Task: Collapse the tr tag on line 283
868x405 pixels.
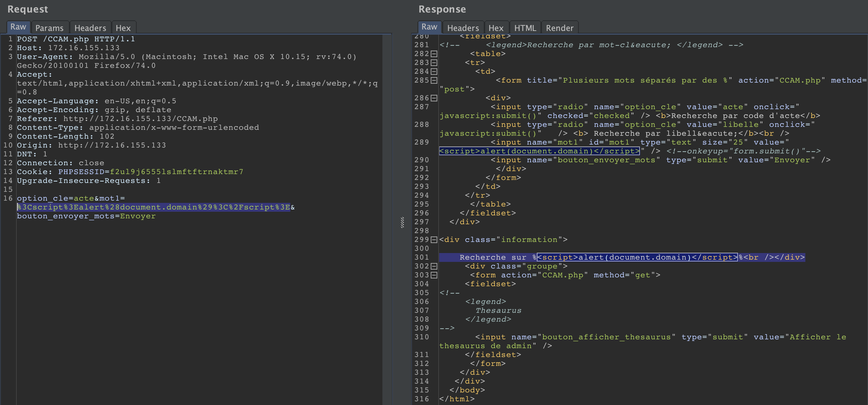Action: [x=434, y=63]
